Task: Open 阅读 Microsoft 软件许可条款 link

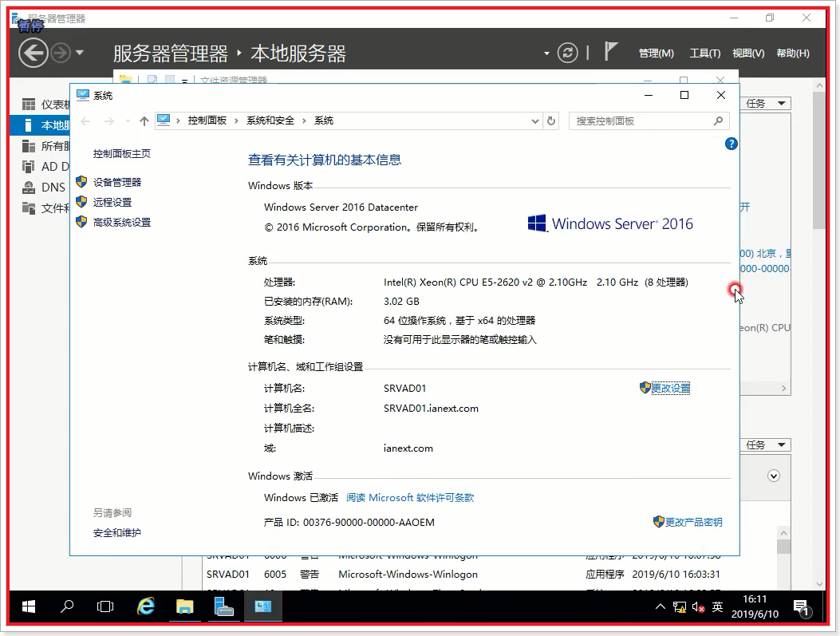Action: click(x=410, y=498)
